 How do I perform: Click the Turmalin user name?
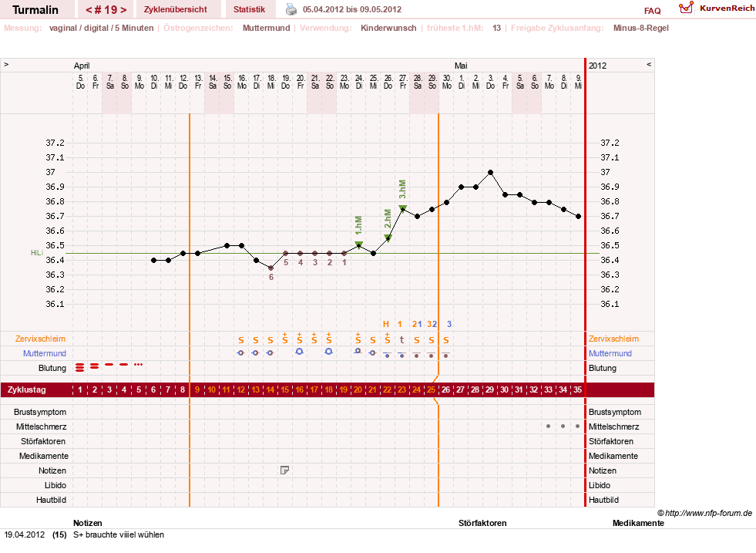click(35, 10)
